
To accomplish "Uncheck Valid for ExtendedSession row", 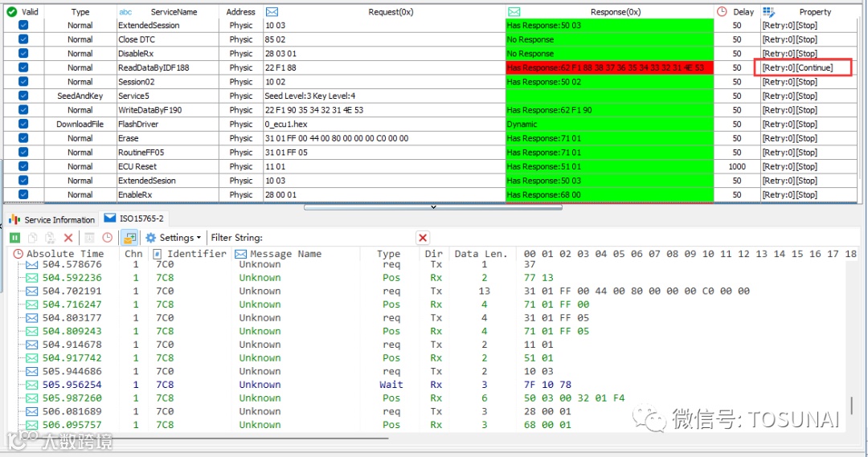I will coord(23,26).
